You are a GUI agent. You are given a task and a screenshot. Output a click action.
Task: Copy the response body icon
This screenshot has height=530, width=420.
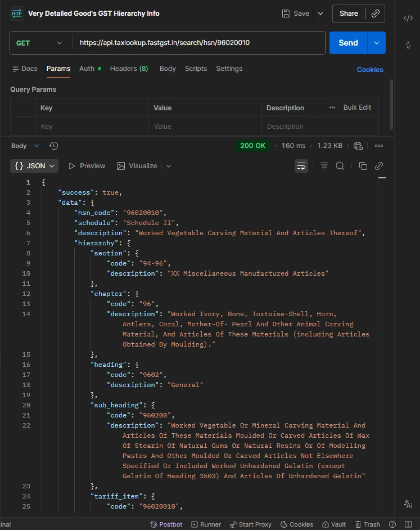click(363, 166)
